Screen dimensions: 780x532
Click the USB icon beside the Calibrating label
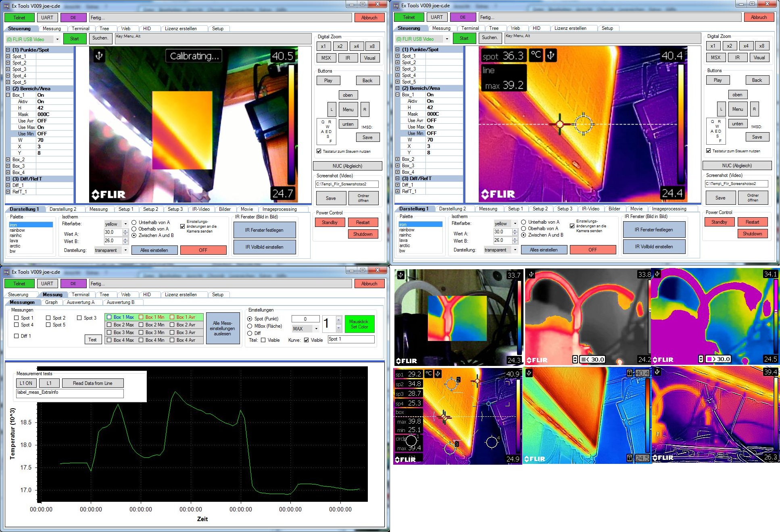click(99, 56)
